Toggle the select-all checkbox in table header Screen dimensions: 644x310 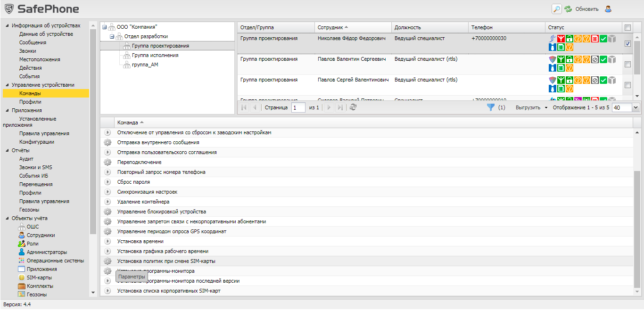[627, 27]
